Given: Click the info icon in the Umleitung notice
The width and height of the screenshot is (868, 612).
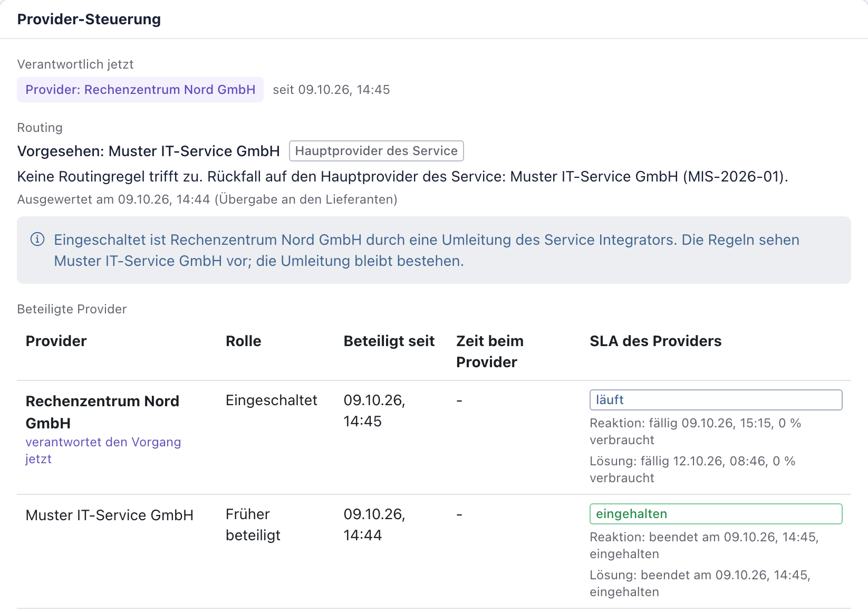Looking at the screenshot, I should [x=37, y=240].
